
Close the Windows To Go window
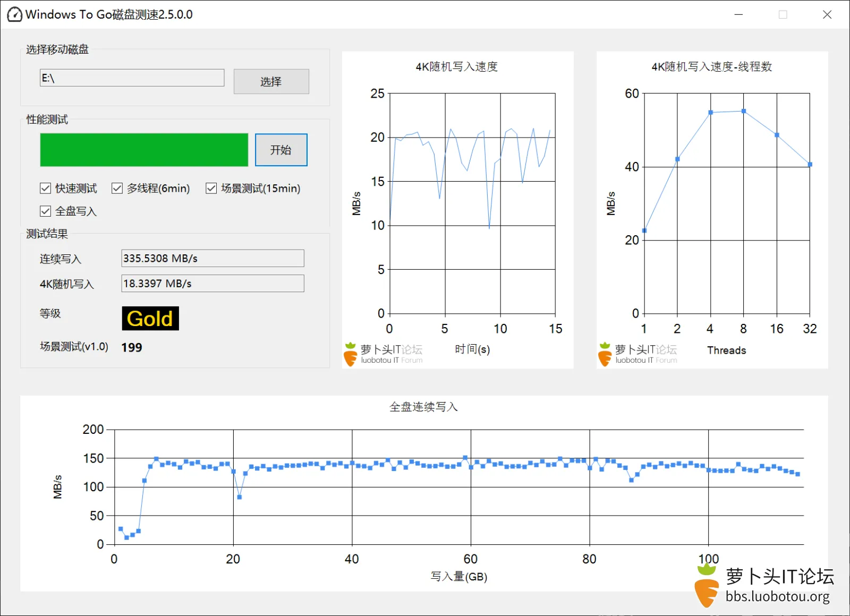(827, 14)
